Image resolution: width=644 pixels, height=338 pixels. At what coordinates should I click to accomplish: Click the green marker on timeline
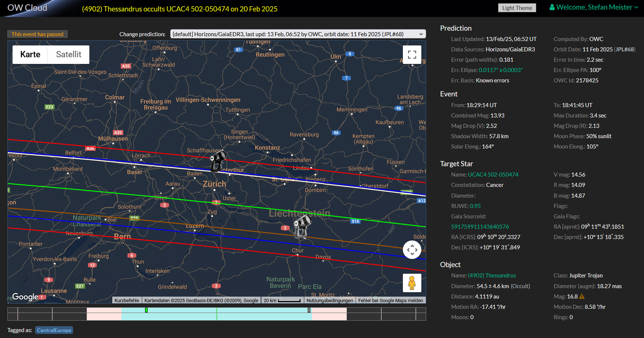point(146,310)
